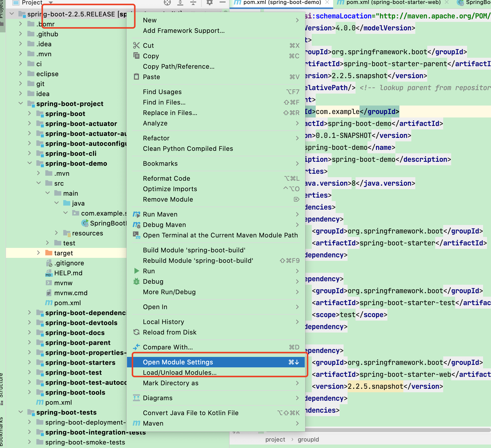Open the Project panel settings gear
The width and height of the screenshot is (491, 448).
[210, 2]
